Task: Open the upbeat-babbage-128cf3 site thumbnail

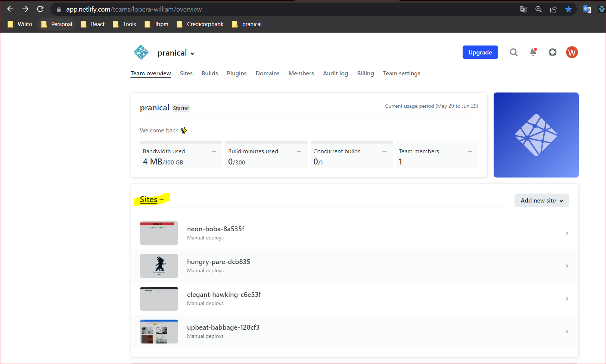Action: click(x=159, y=332)
